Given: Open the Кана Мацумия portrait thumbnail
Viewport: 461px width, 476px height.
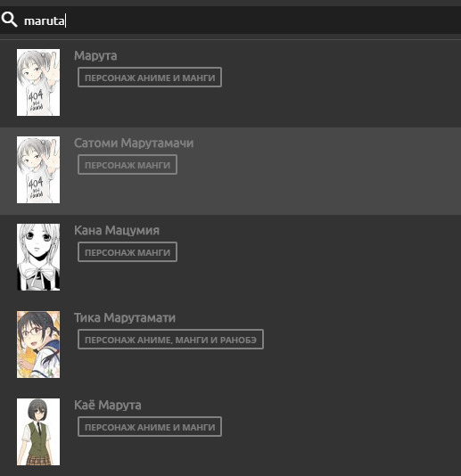Looking at the screenshot, I should click(38, 257).
